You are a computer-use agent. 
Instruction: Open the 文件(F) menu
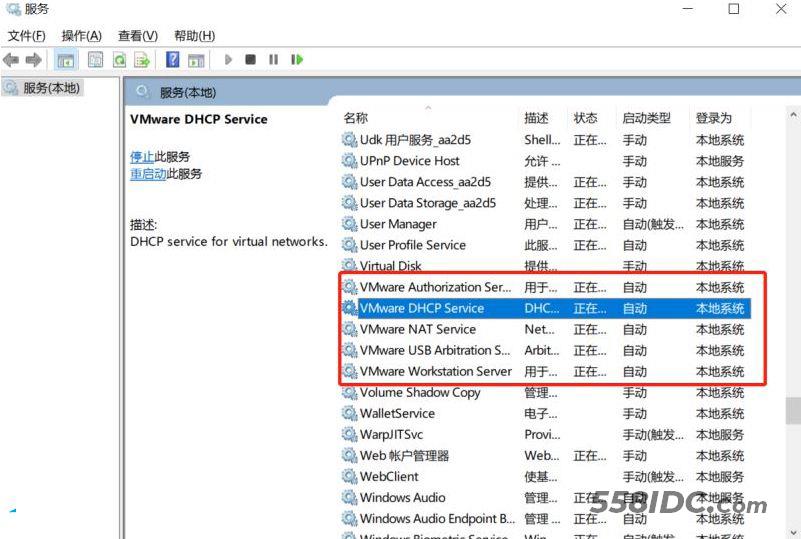pos(27,36)
